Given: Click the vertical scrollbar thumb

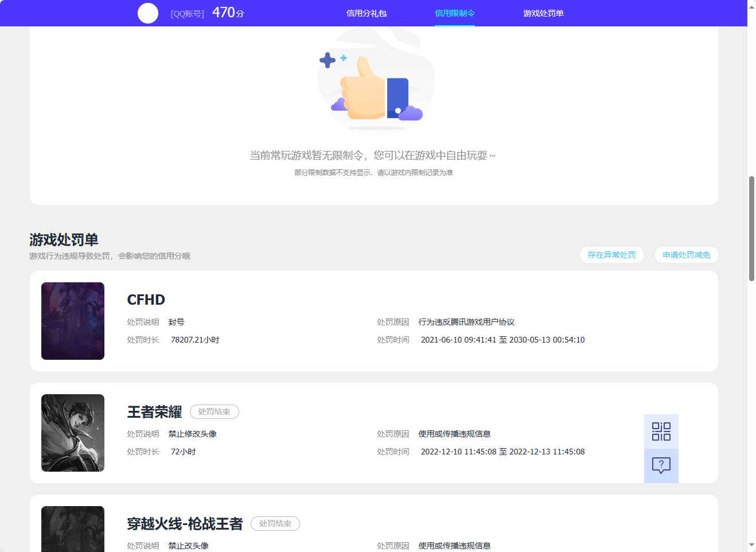Looking at the screenshot, I should pyautogui.click(x=751, y=228).
